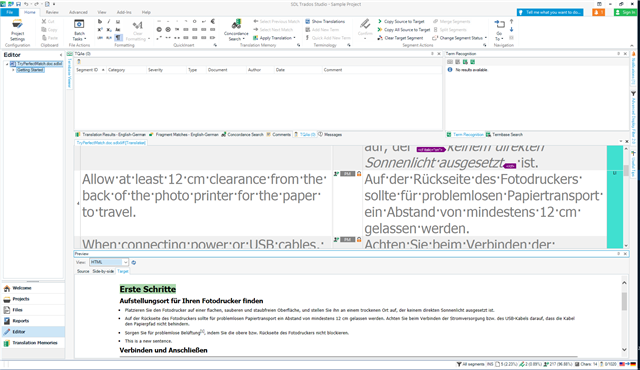Viewport: 640px width, 370px height.
Task: Open the Concordance Search panel tab
Action: (x=242, y=134)
